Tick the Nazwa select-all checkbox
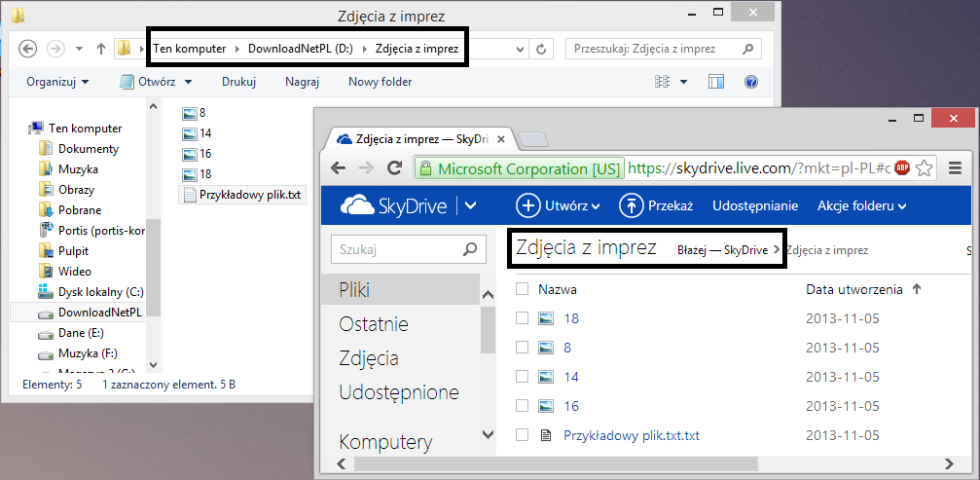 tap(522, 289)
